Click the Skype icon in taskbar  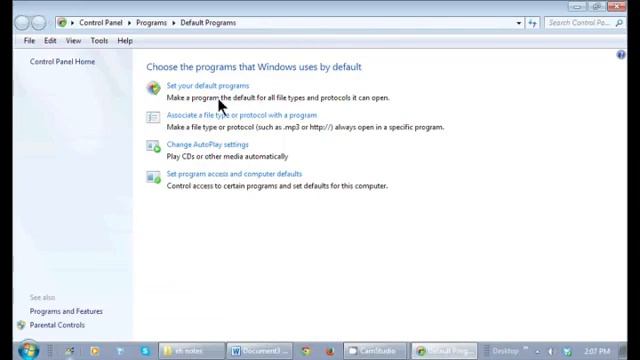point(145,351)
